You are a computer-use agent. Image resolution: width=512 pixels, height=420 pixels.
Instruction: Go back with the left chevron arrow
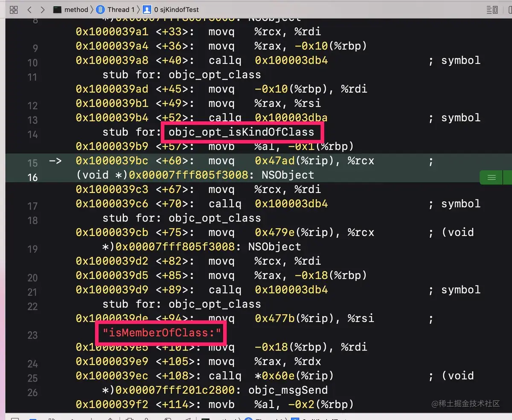click(29, 9)
